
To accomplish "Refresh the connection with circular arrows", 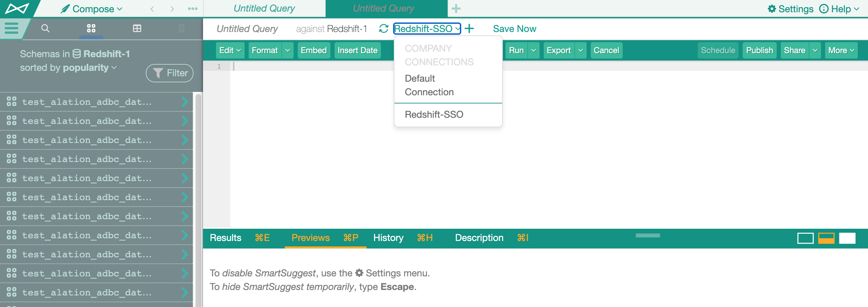I will tap(384, 29).
